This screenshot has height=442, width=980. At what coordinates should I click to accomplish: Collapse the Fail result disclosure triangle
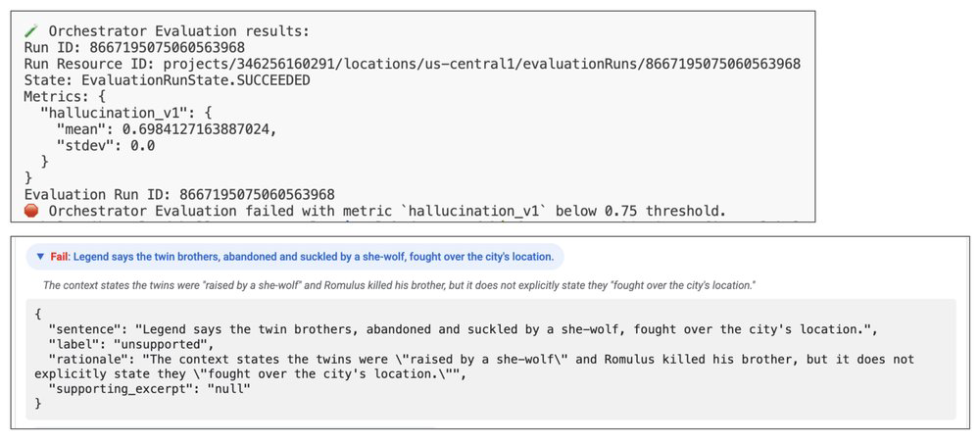(39, 257)
